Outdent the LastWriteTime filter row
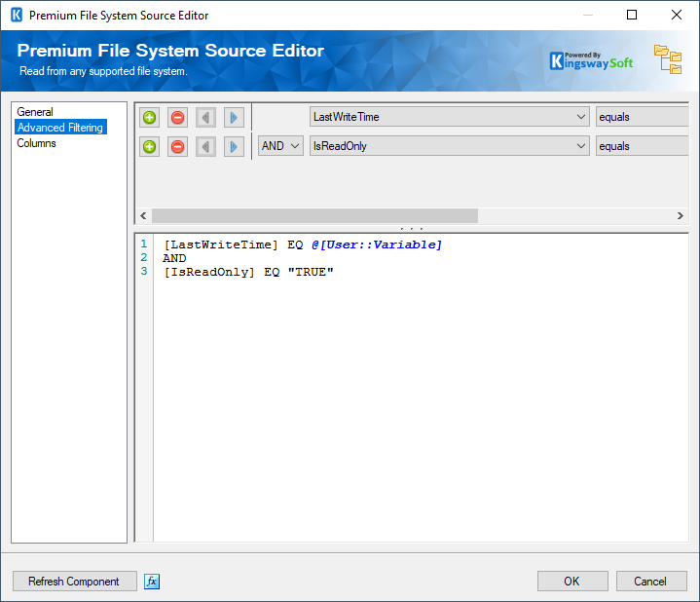The width and height of the screenshot is (700, 602). pyautogui.click(x=205, y=118)
